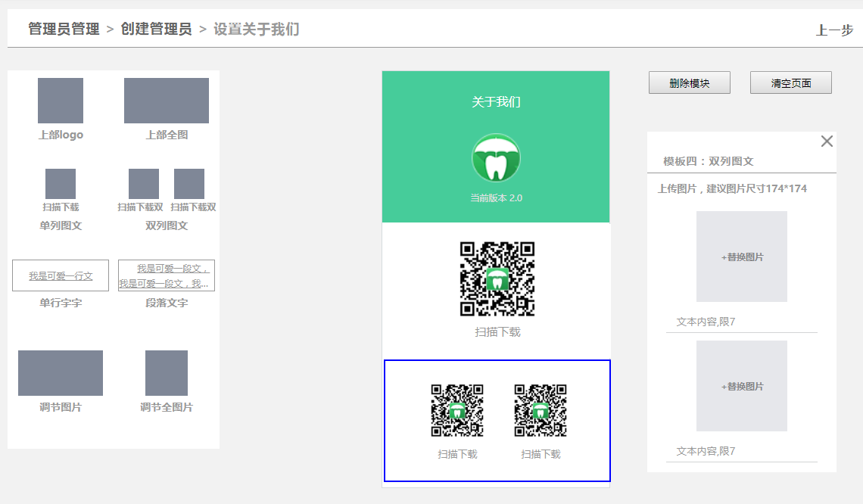Click the 关于我们 title in the preview
Image resolution: width=863 pixels, height=504 pixels.
tap(496, 102)
